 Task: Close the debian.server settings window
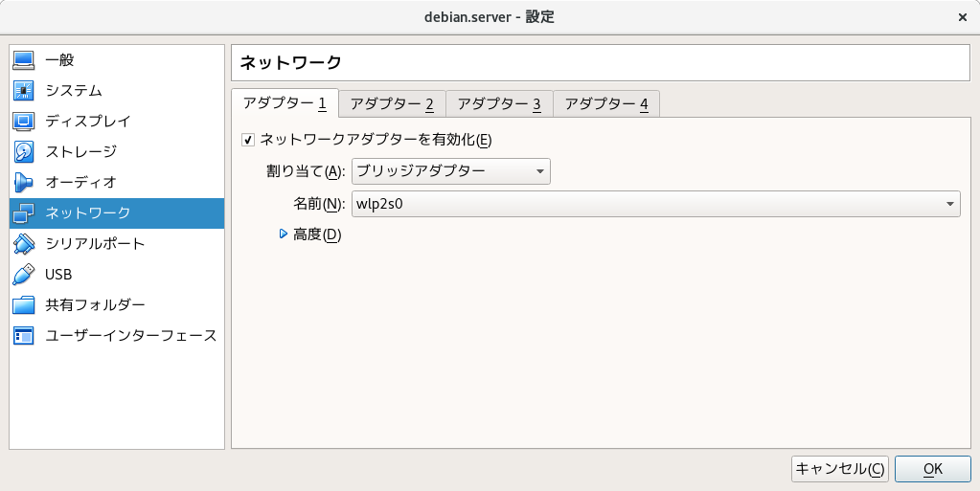point(963,17)
